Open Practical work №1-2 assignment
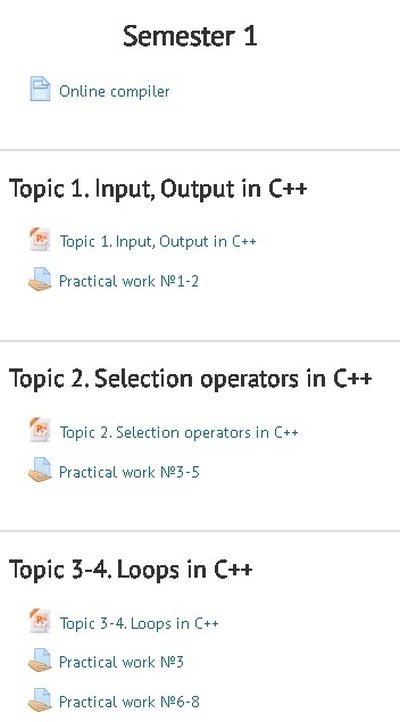400x722 pixels. click(129, 281)
